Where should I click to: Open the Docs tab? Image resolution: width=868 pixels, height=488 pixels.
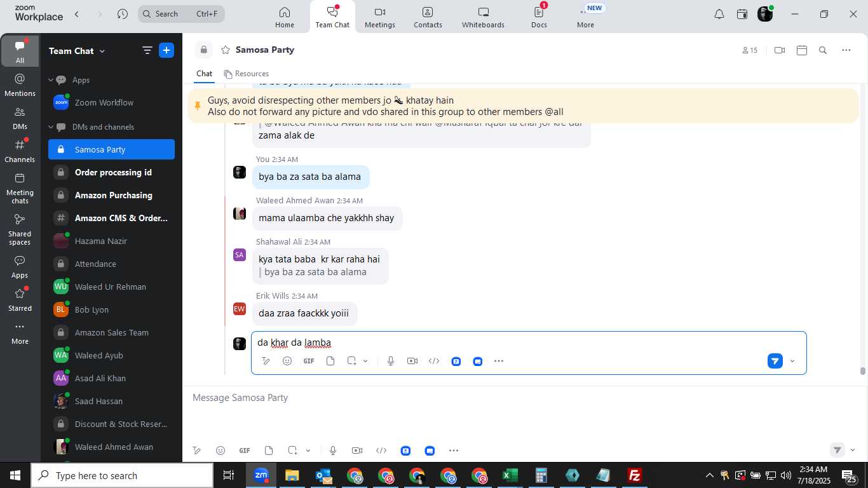point(539,17)
